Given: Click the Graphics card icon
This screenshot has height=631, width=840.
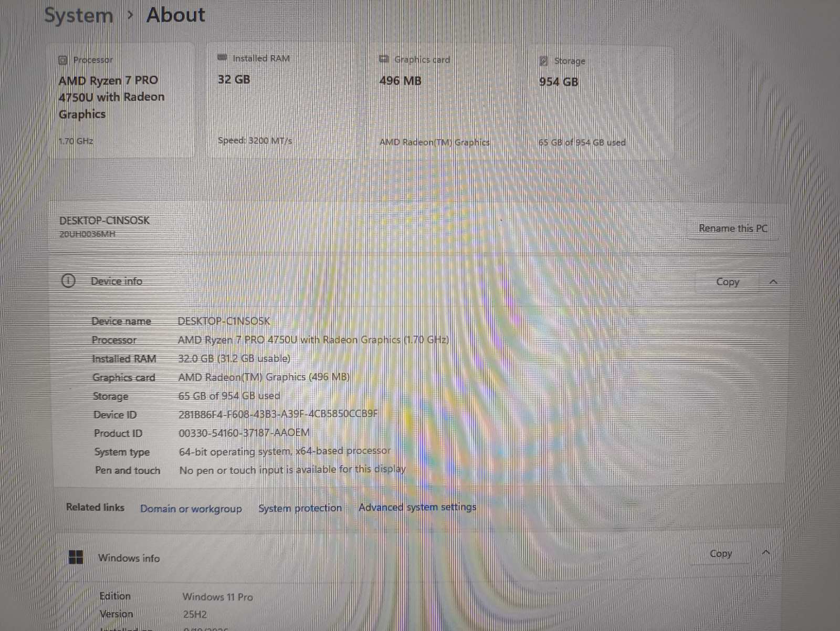Looking at the screenshot, I should 384,59.
